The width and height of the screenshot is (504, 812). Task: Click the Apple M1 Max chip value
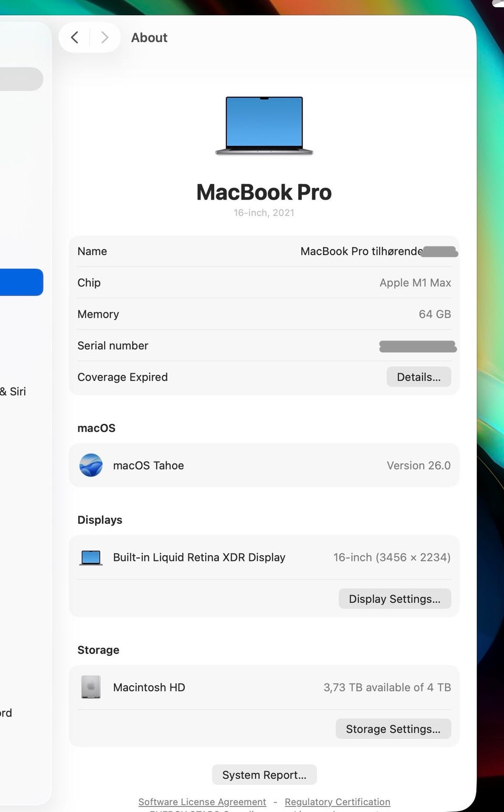pos(415,283)
